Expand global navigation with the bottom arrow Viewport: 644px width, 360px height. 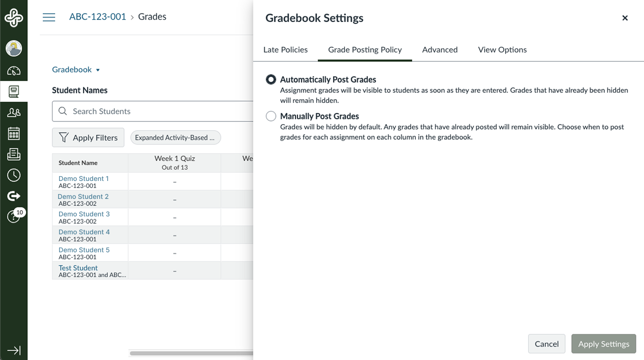click(14, 350)
